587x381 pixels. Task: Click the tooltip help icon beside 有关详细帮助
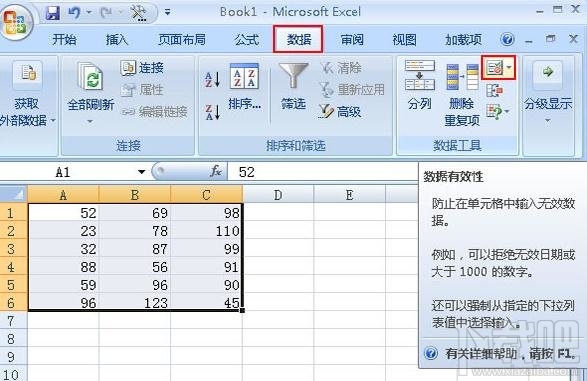tap(431, 353)
